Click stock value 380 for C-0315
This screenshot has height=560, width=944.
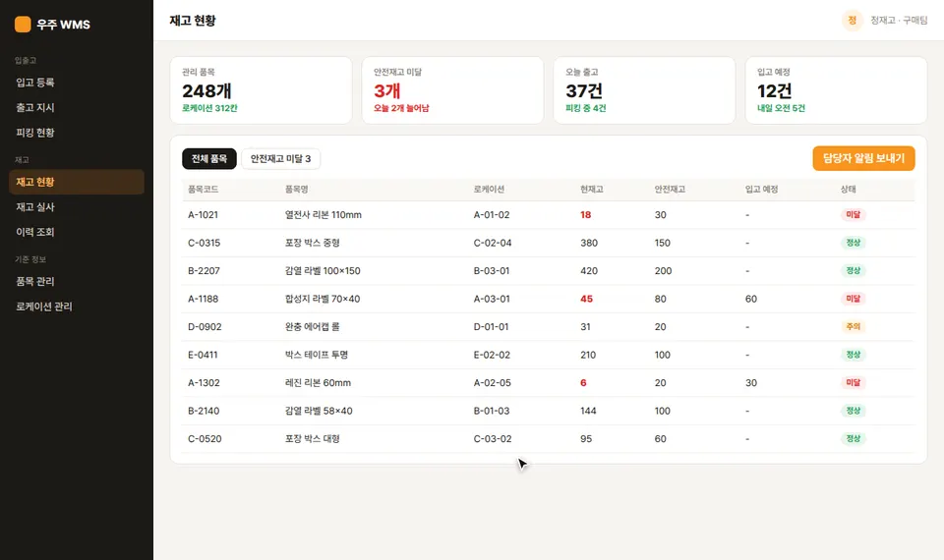589,243
